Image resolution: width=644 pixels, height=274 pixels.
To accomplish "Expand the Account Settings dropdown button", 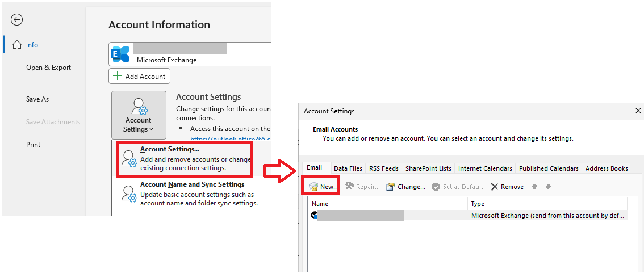I will 139,115.
